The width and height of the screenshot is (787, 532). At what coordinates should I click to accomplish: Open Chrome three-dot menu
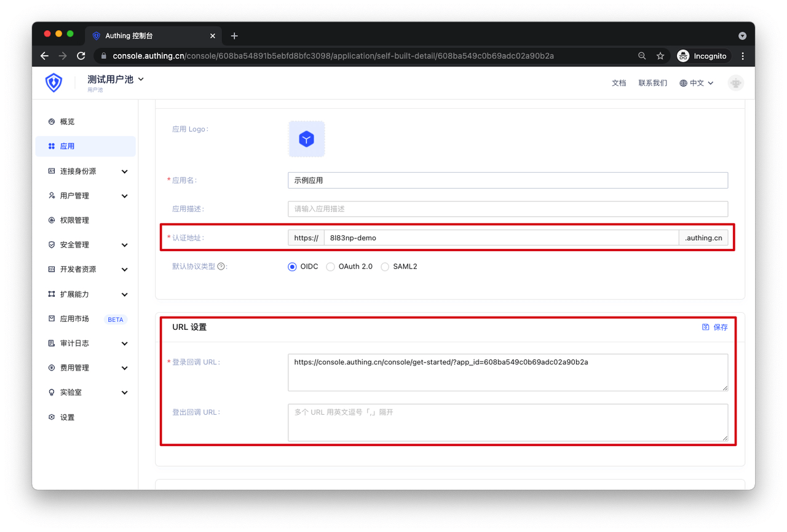coord(743,56)
